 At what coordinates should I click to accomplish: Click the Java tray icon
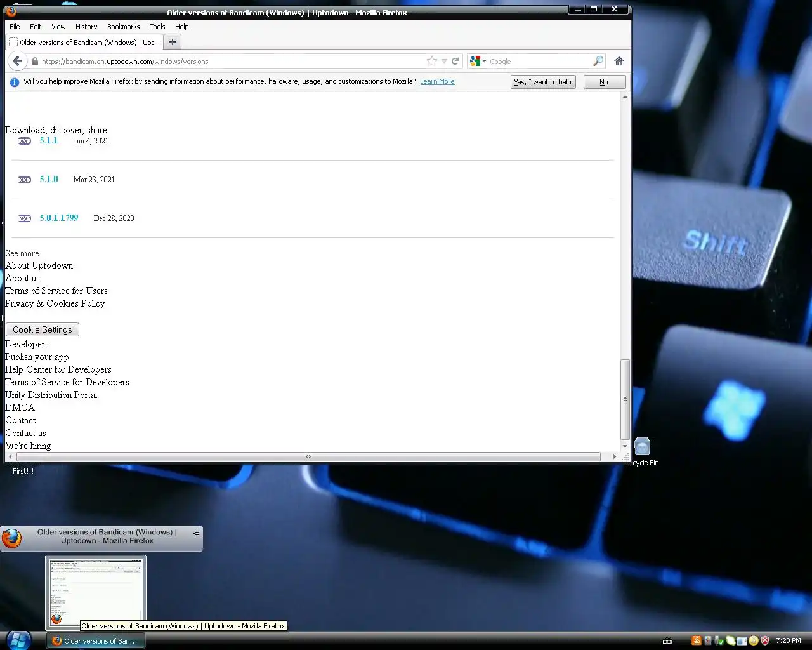[696, 640]
